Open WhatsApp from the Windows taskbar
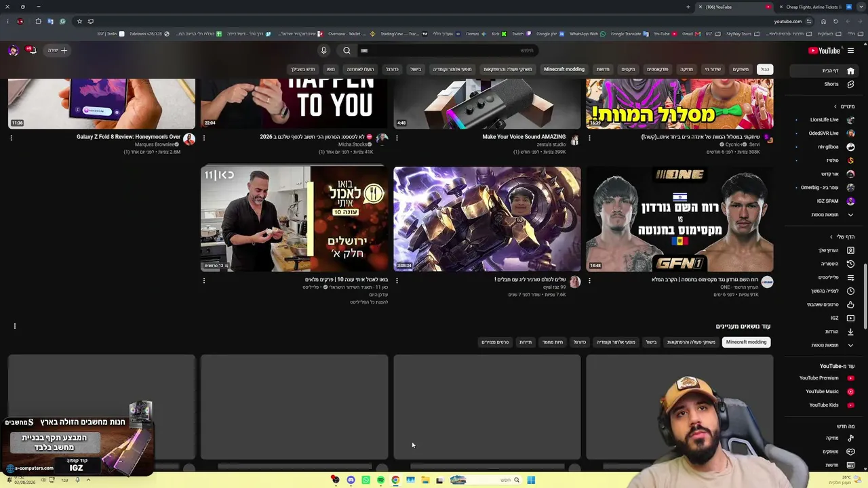 pyautogui.click(x=366, y=481)
